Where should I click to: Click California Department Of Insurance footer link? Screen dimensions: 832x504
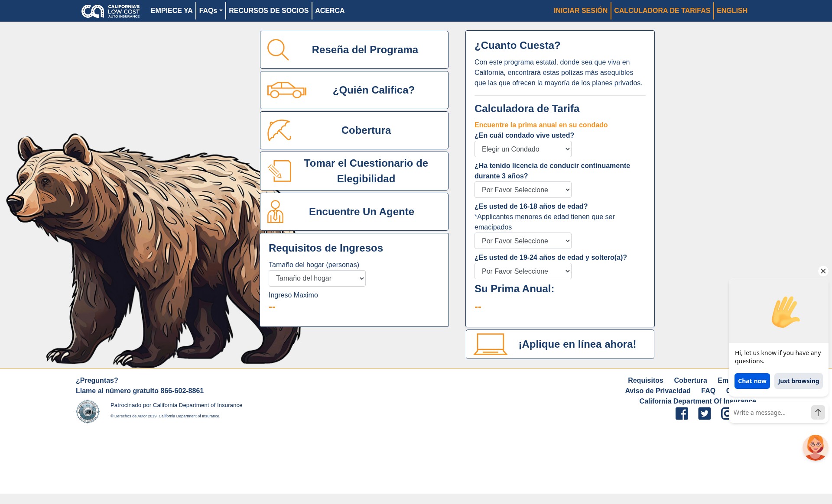[x=697, y=401]
